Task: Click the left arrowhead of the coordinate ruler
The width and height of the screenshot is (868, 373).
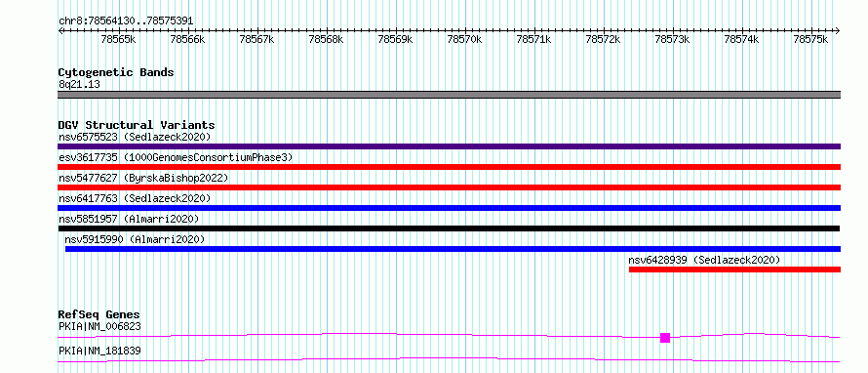Action: pyautogui.click(x=60, y=30)
